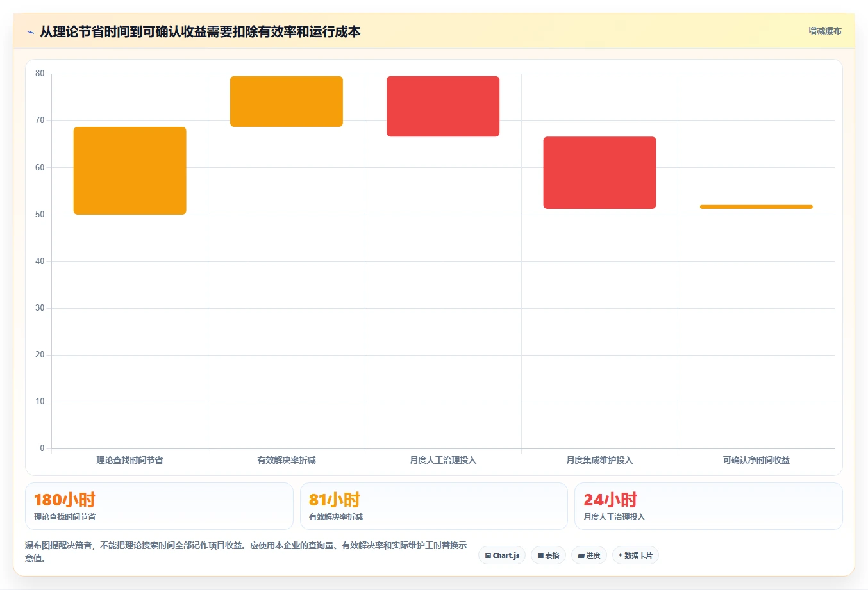
Task: Click the y-axis value 30
Action: 40,308
